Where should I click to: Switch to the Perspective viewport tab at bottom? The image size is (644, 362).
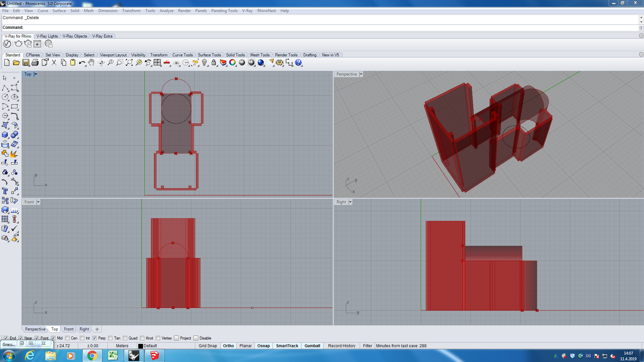point(35,329)
